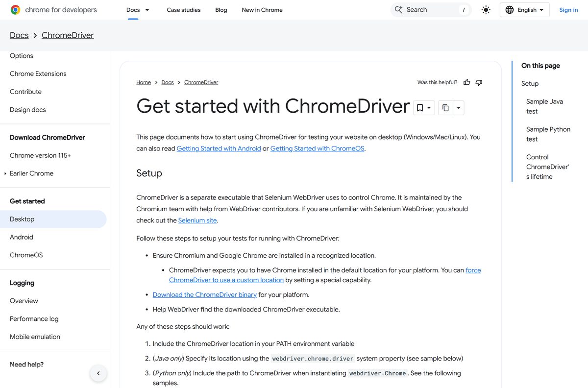This screenshot has height=388, width=588.
Task: Click the webdriver.chrome.driver code text
Action: [x=313, y=359]
